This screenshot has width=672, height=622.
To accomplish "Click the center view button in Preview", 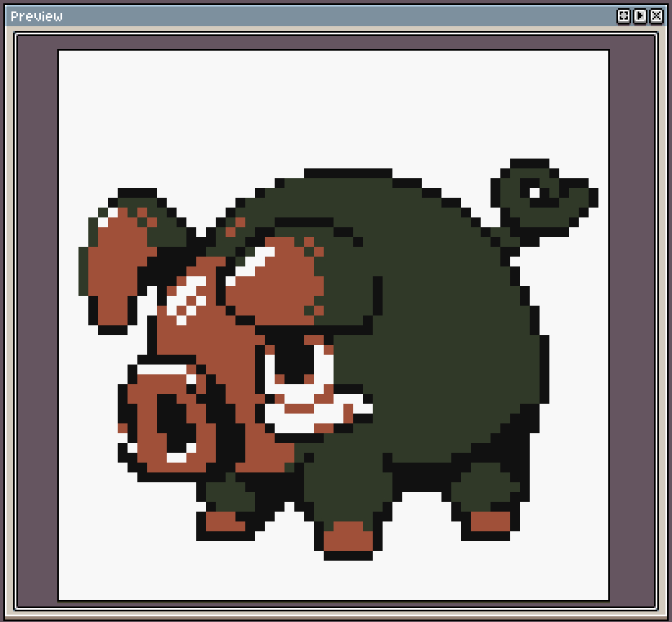I will pos(623,16).
